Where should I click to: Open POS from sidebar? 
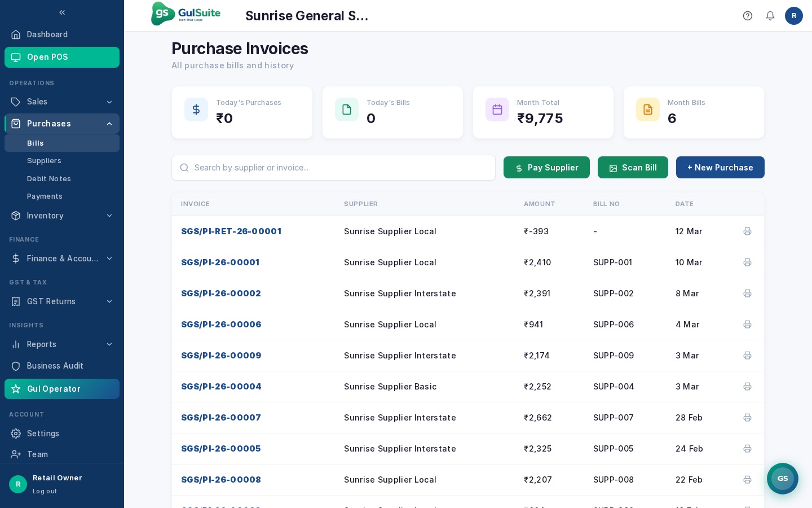[62, 57]
